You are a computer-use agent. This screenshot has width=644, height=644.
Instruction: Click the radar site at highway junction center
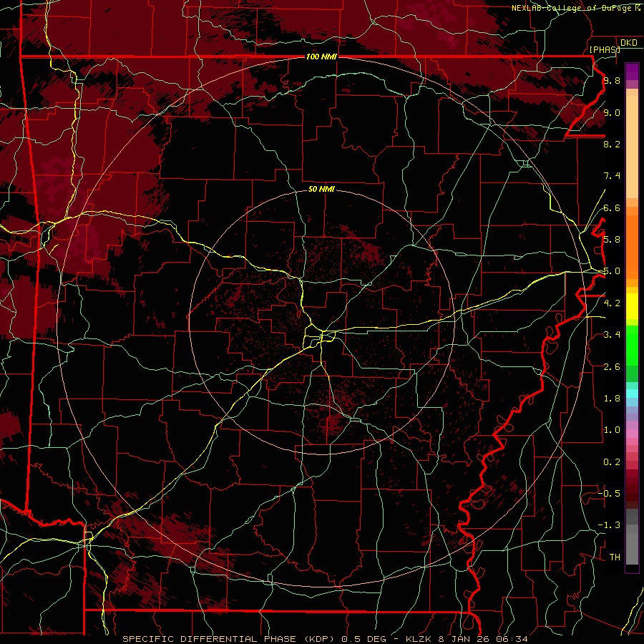[321, 331]
